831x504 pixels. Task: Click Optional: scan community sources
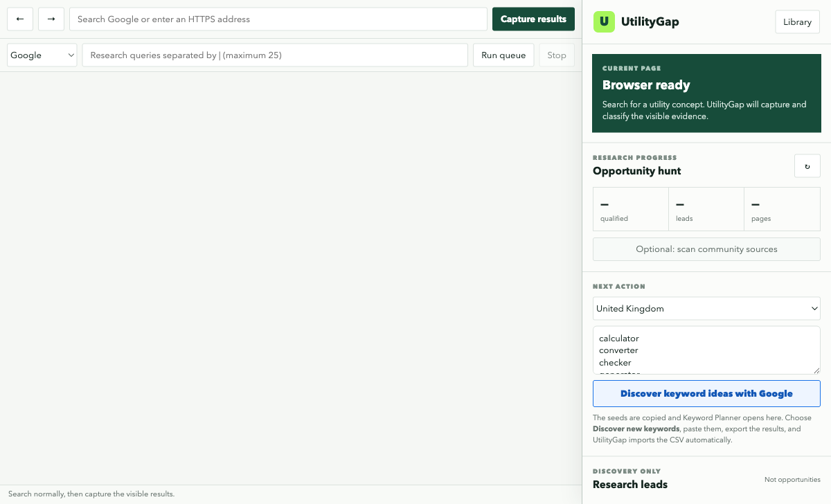[x=706, y=249]
